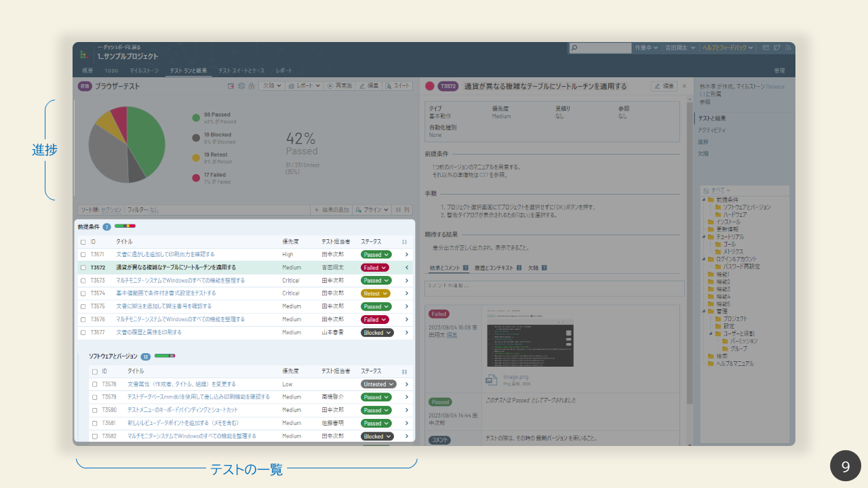Click the TestRail logo icon top-left
The height and width of the screenshot is (488, 868).
coord(84,54)
